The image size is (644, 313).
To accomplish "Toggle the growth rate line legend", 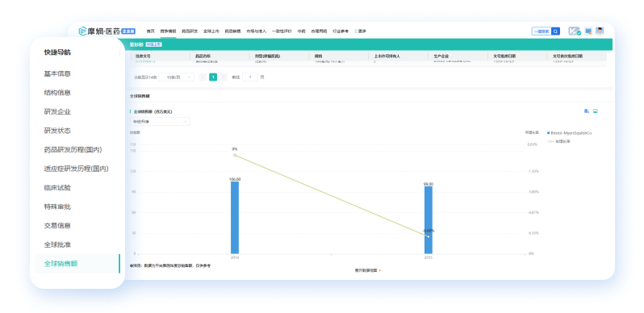I will pyautogui.click(x=559, y=141).
